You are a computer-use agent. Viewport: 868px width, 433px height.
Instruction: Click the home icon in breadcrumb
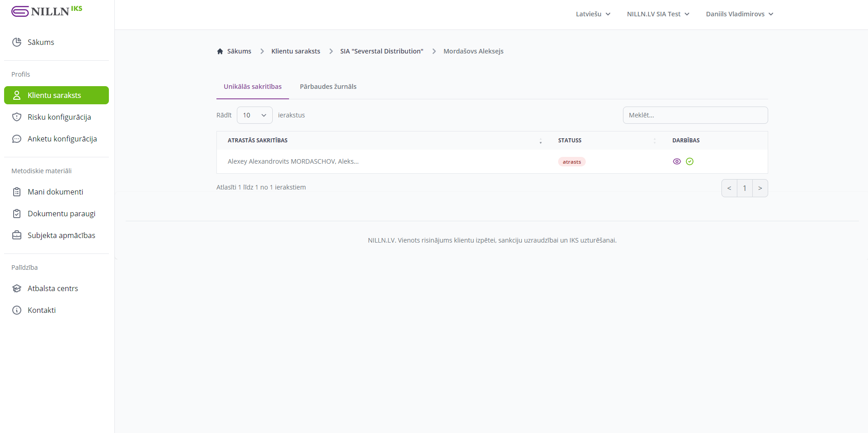220,51
